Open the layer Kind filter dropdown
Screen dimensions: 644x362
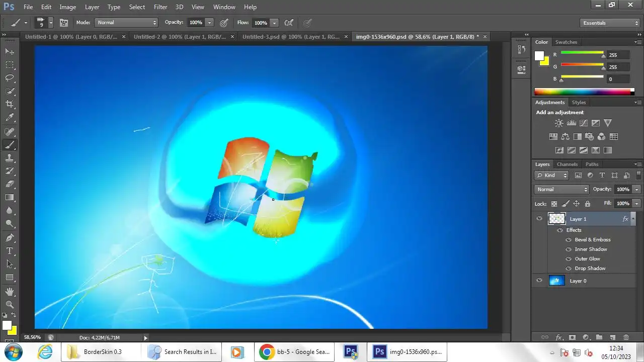click(x=551, y=175)
